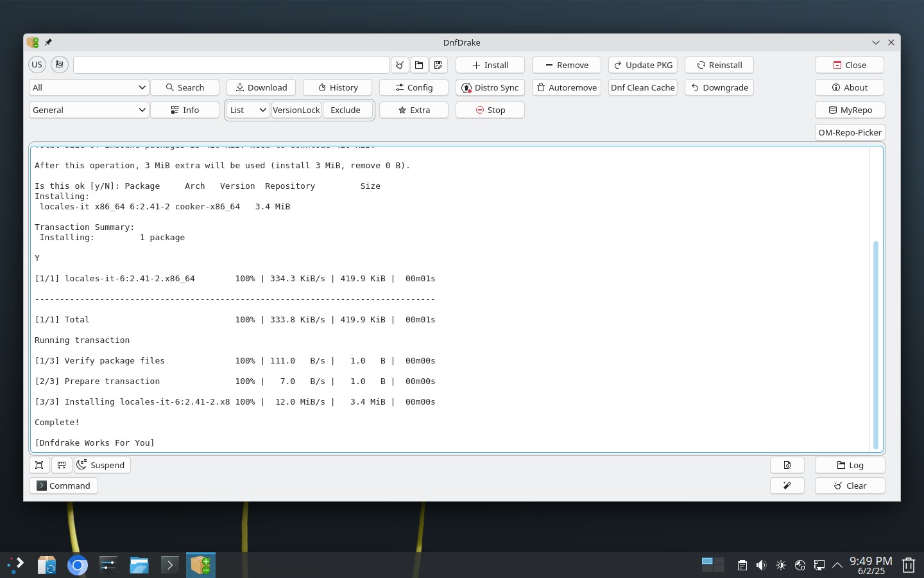Click the document search icon button left of Log
This screenshot has width=924, height=578.
coord(787,465)
